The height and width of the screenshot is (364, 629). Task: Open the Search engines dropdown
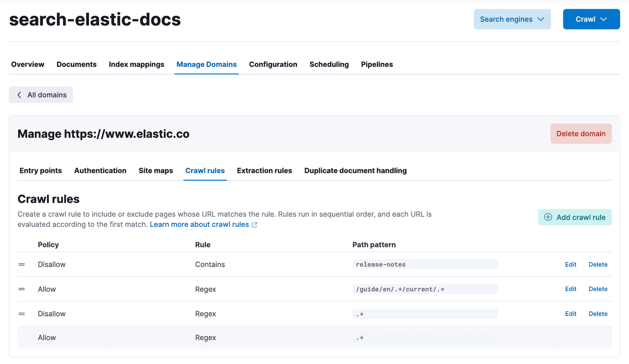512,19
